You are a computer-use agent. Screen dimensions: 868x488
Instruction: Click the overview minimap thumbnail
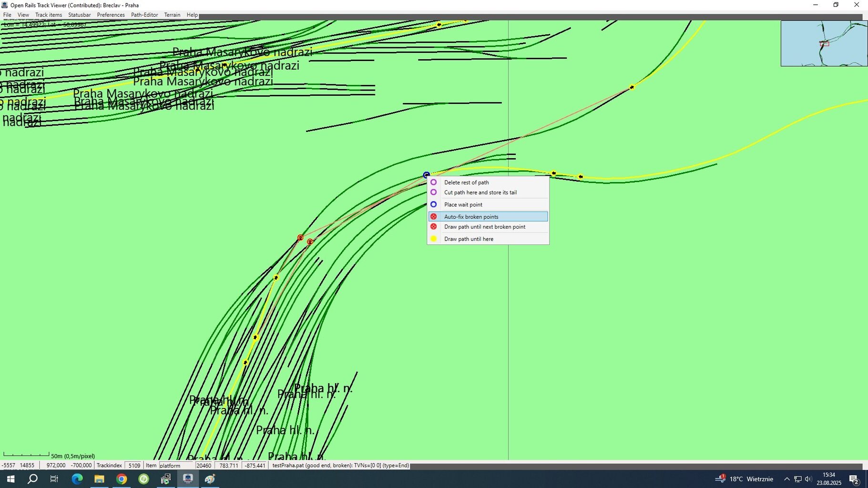pos(824,43)
